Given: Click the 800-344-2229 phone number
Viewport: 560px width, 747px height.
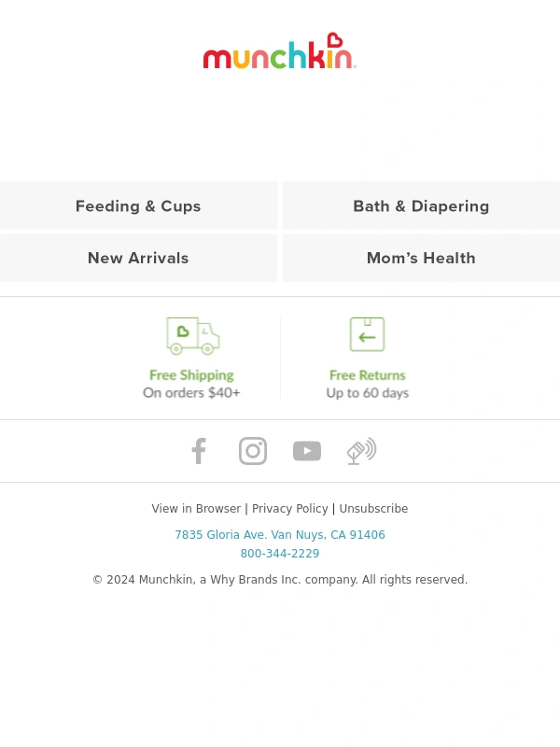Looking at the screenshot, I should (x=280, y=553).
